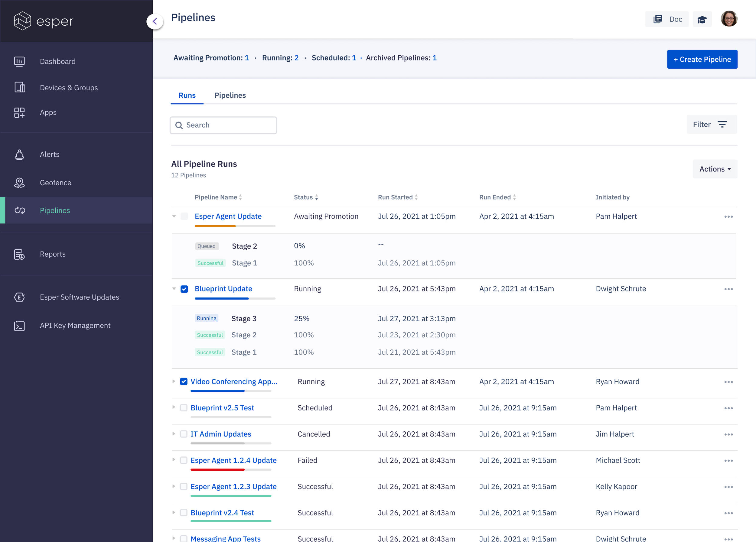Select Reports in the sidebar menu
This screenshot has height=542, width=756.
(x=53, y=254)
